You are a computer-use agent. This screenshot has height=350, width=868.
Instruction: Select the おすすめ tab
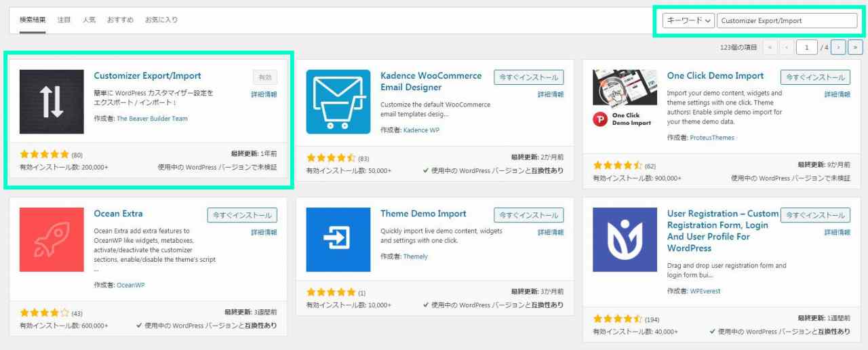pyautogui.click(x=120, y=20)
